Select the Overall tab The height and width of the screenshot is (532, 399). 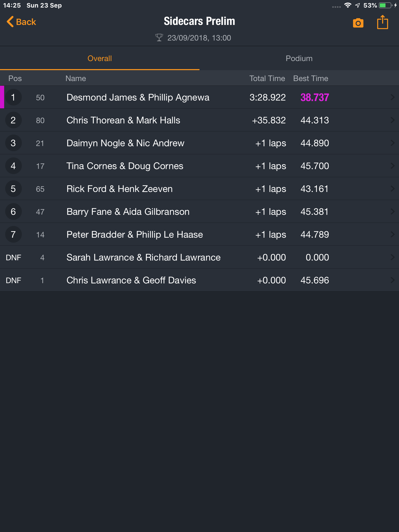click(100, 58)
